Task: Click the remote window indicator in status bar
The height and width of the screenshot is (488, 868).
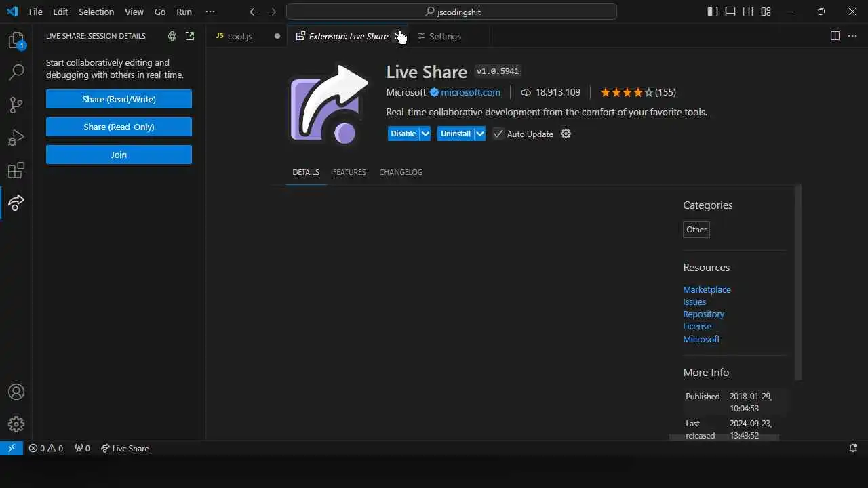Action: (x=12, y=448)
